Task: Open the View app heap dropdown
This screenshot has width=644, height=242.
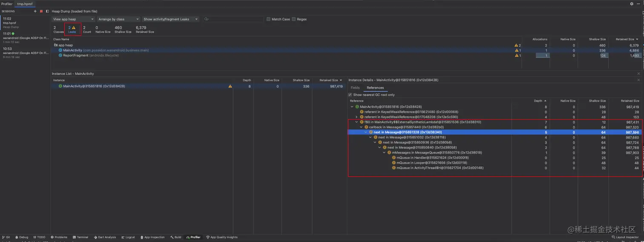Action: pyautogui.click(x=73, y=19)
